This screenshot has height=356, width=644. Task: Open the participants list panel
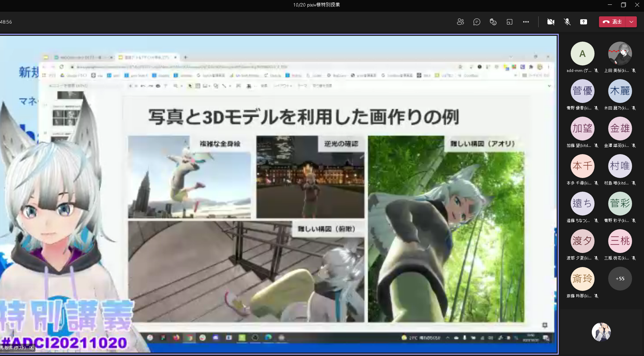(x=460, y=22)
